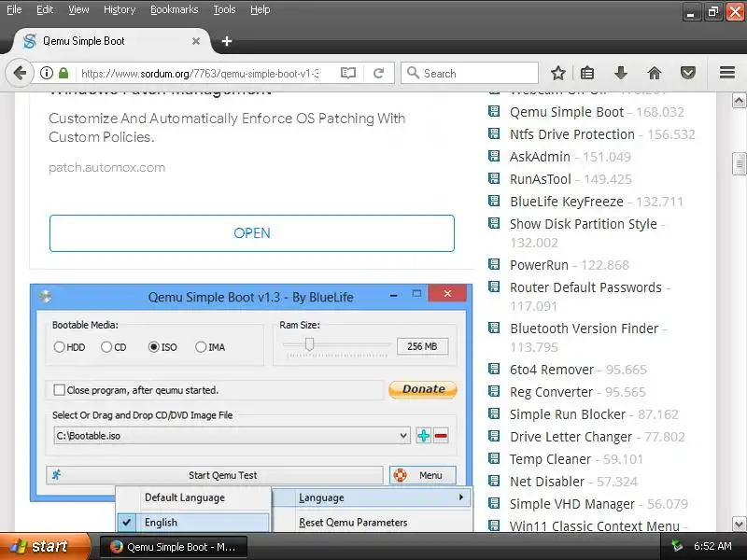The width and height of the screenshot is (747, 560).
Task: Open the Pocket icon in toolbar
Action: coord(688,74)
